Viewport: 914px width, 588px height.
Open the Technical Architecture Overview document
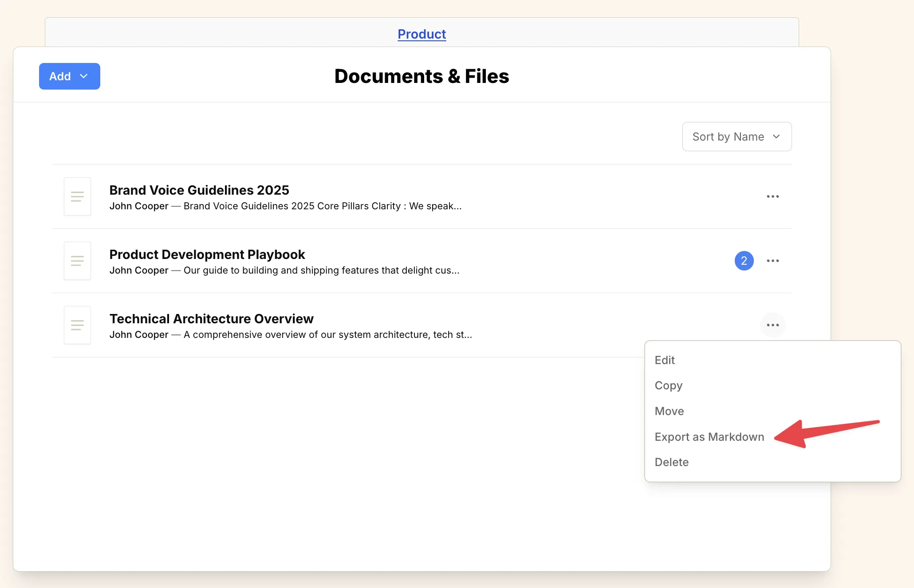pyautogui.click(x=211, y=318)
